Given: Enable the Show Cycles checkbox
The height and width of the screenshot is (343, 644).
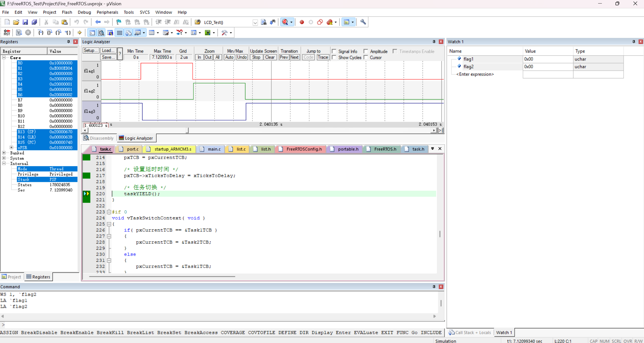Looking at the screenshot, I should [x=334, y=57].
